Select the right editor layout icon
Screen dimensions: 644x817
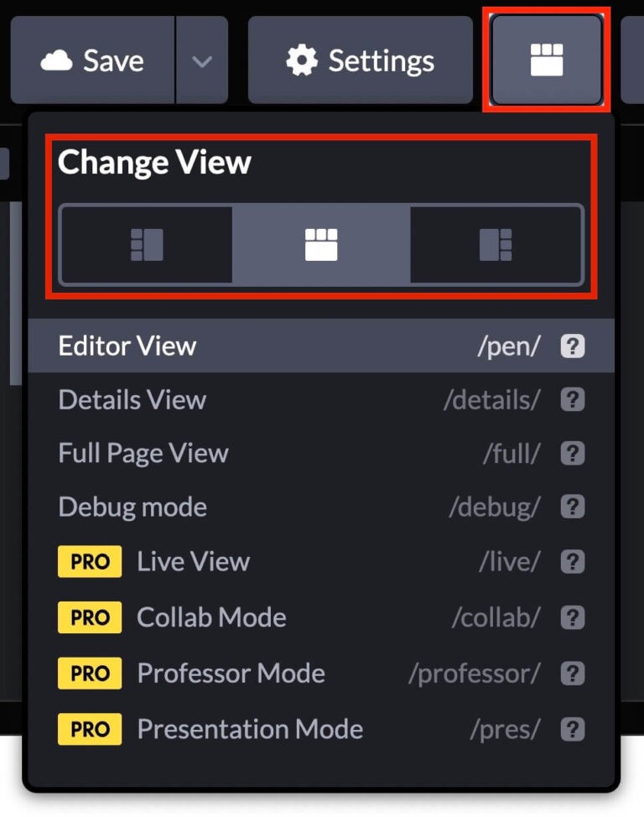click(496, 244)
